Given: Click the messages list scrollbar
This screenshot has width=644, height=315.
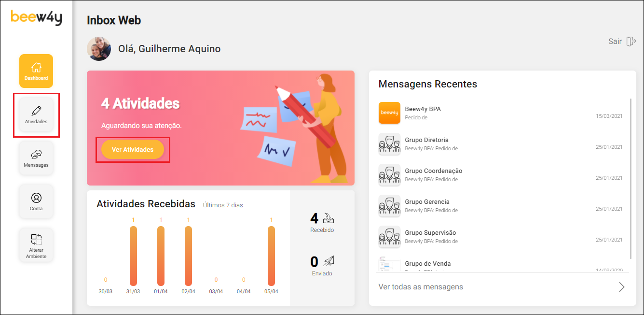Looking at the screenshot, I should click(x=630, y=179).
